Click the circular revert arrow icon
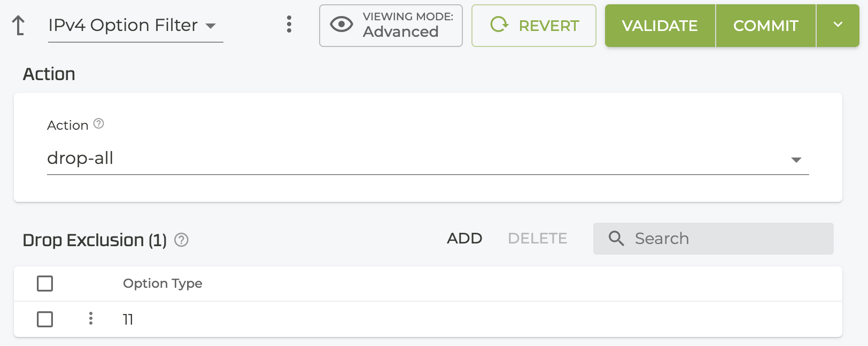868x346 pixels. 499,25
